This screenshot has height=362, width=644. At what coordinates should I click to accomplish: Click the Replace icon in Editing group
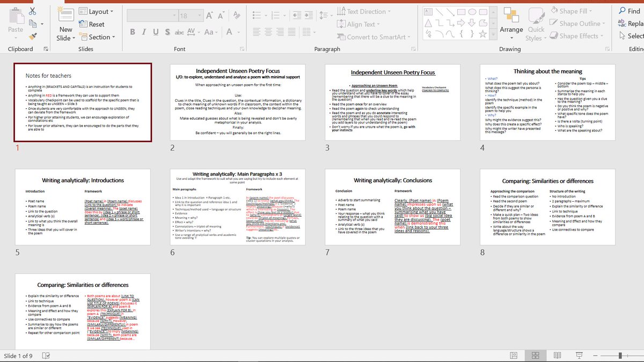pyautogui.click(x=632, y=24)
